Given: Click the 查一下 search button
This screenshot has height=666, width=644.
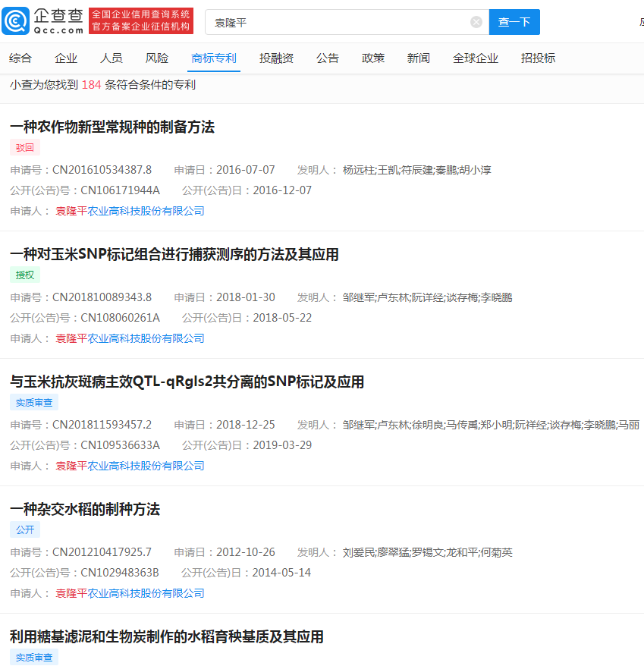Looking at the screenshot, I should (x=514, y=21).
